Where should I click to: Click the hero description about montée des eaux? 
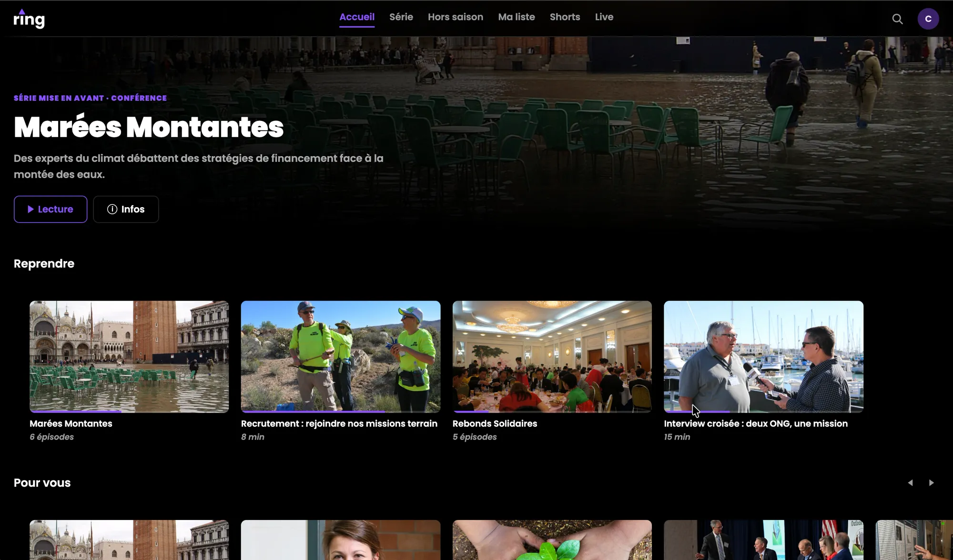pyautogui.click(x=199, y=166)
